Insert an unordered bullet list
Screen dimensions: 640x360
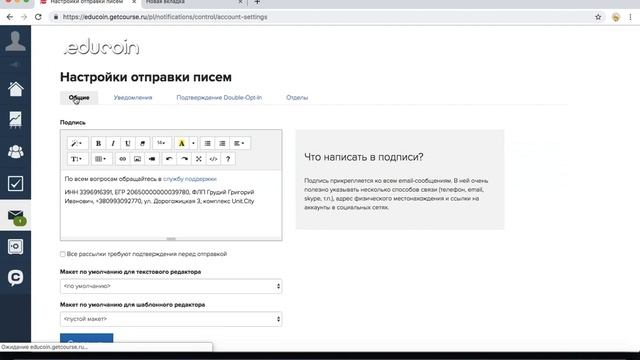click(x=207, y=143)
